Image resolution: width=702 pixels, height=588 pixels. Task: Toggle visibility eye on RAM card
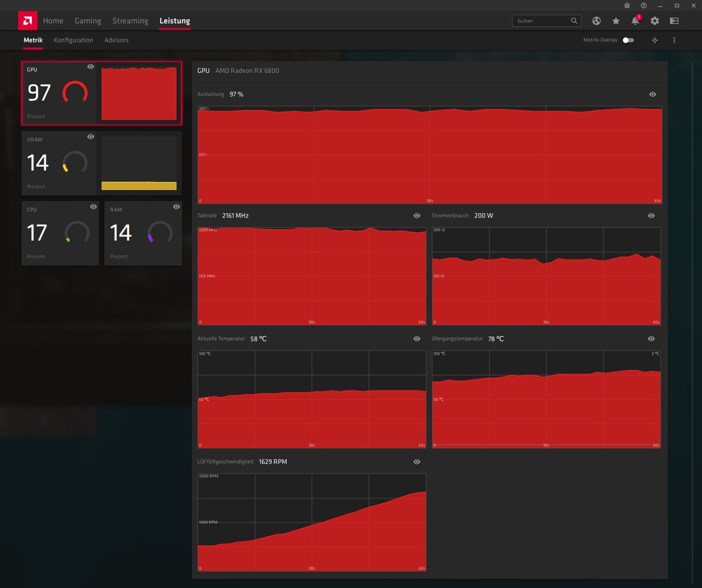[177, 207]
